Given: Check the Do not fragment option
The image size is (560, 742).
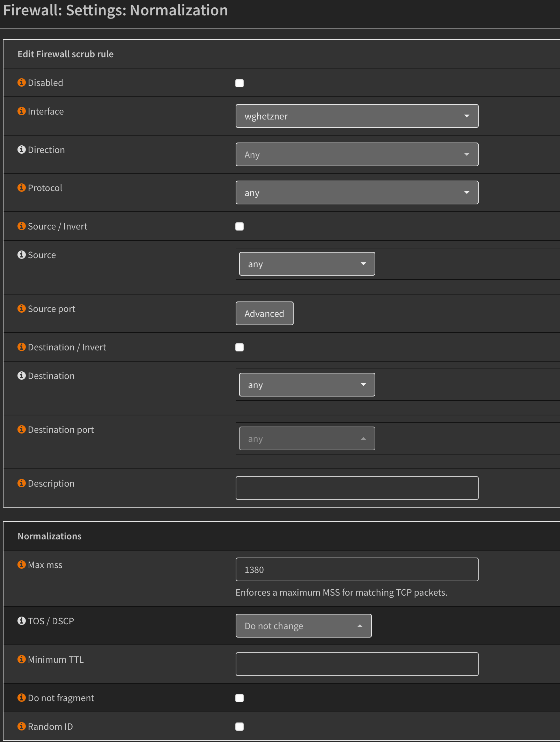Looking at the screenshot, I should [x=240, y=698].
